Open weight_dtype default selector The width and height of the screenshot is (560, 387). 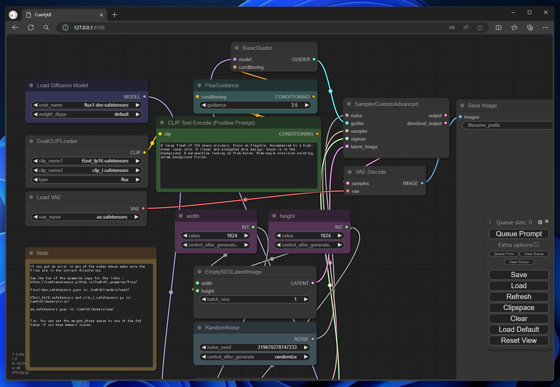point(86,114)
